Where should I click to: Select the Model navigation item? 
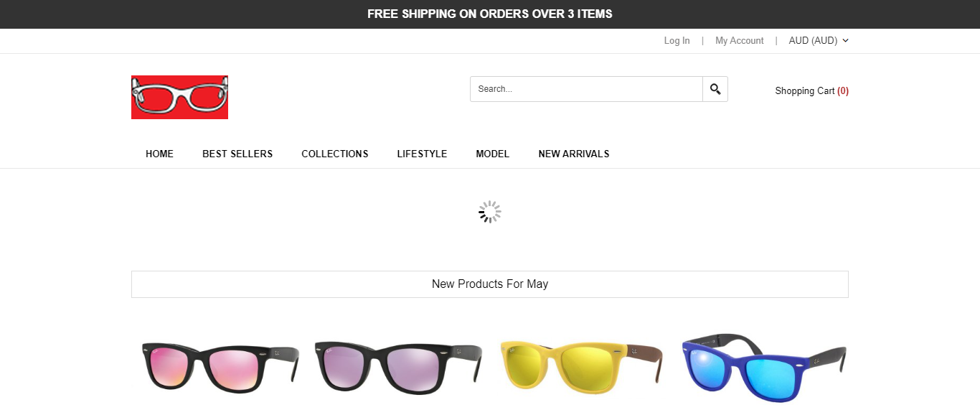click(492, 154)
